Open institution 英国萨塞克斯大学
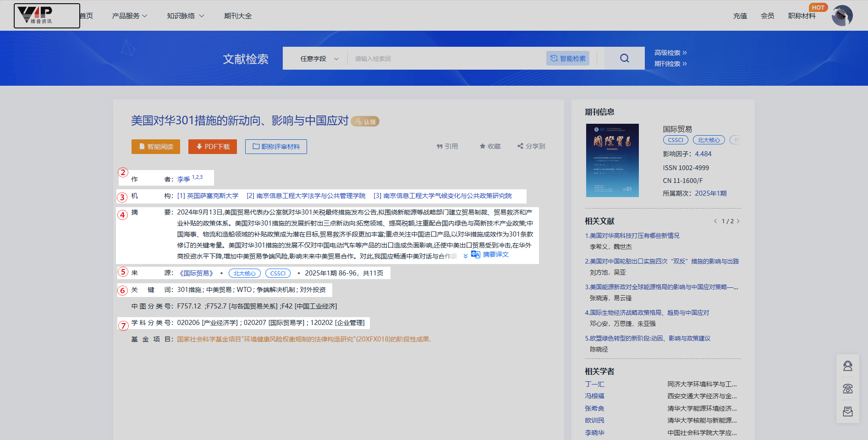Viewport: 868px width, 440px height. (208, 196)
